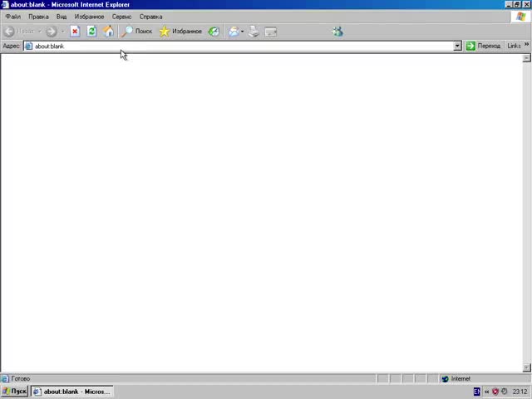The image size is (532, 399).
Task: Open the Mail button dropdown arrow
Action: click(243, 32)
